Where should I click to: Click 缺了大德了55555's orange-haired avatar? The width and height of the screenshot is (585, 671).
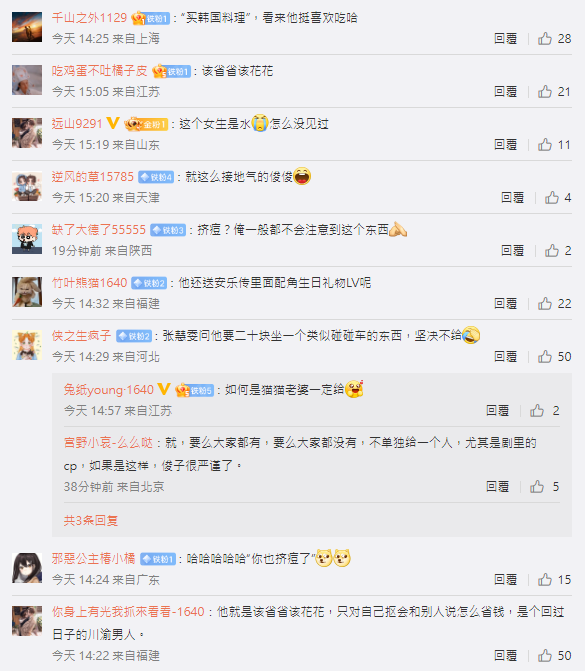point(27,239)
